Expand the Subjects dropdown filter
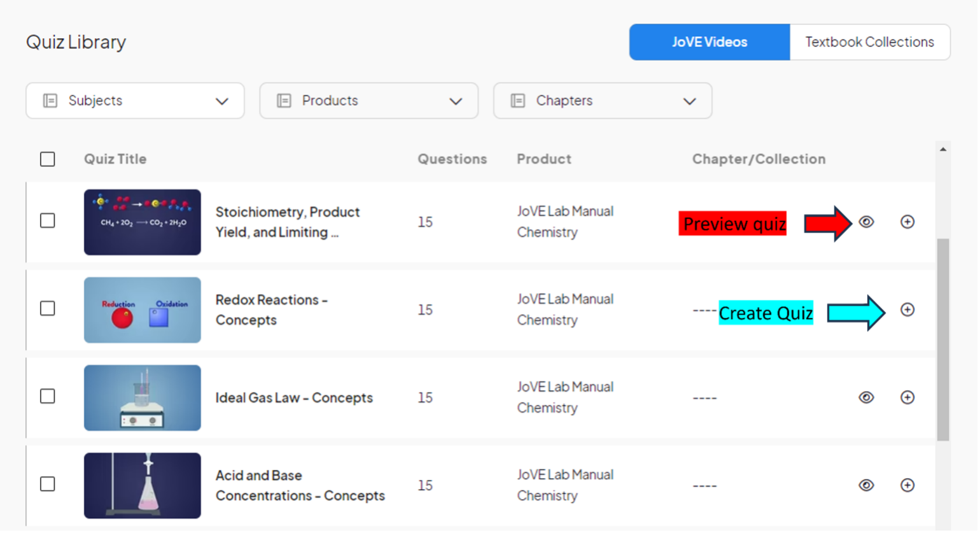Image resolution: width=980 pixels, height=533 pixels. tap(135, 101)
